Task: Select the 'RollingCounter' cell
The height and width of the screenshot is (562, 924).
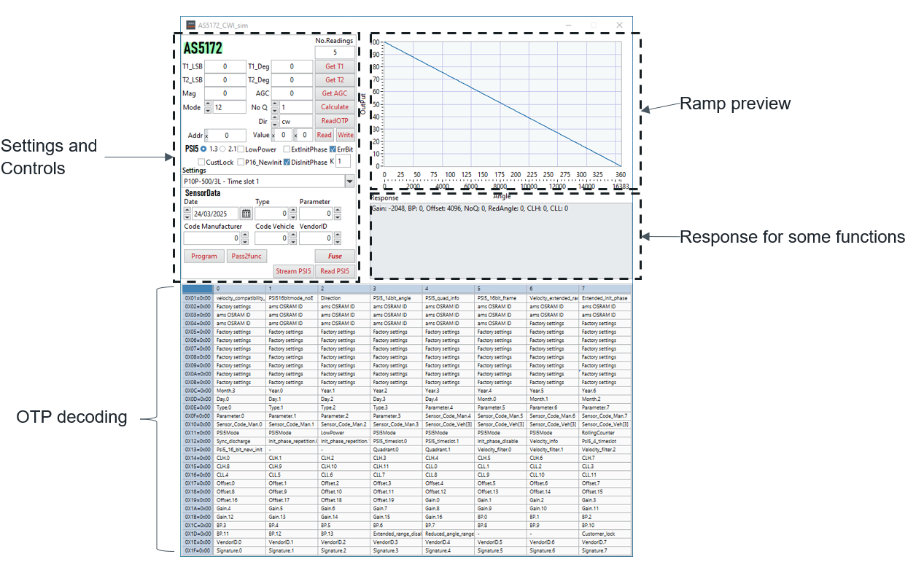Action: point(605,433)
